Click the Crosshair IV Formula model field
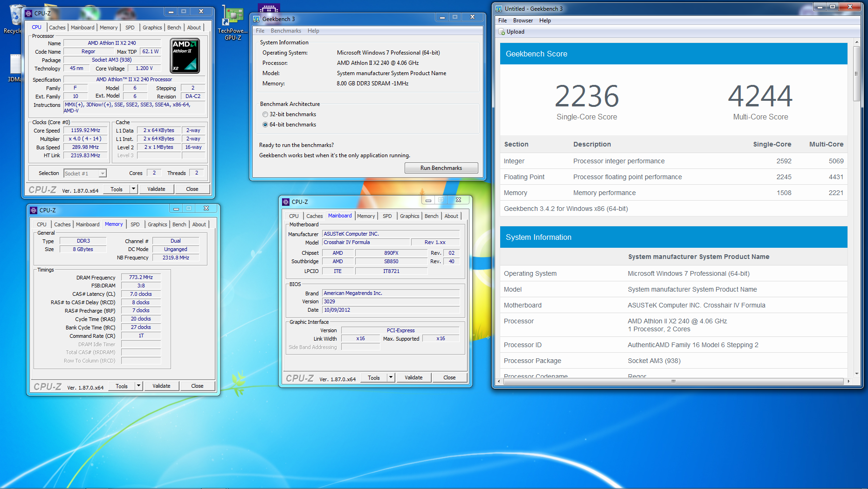 pos(366,242)
